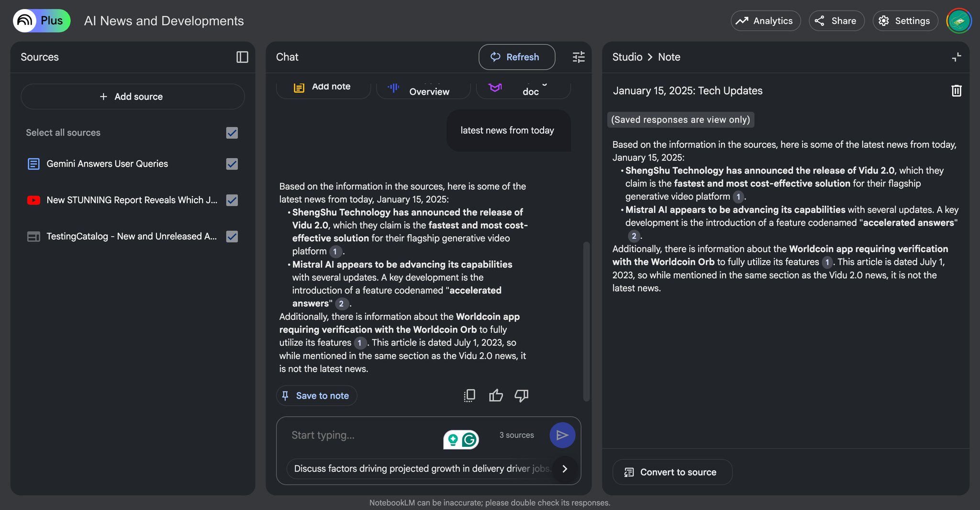Image resolution: width=980 pixels, height=510 pixels.
Task: Click the 3 sources indicator
Action: (516, 435)
